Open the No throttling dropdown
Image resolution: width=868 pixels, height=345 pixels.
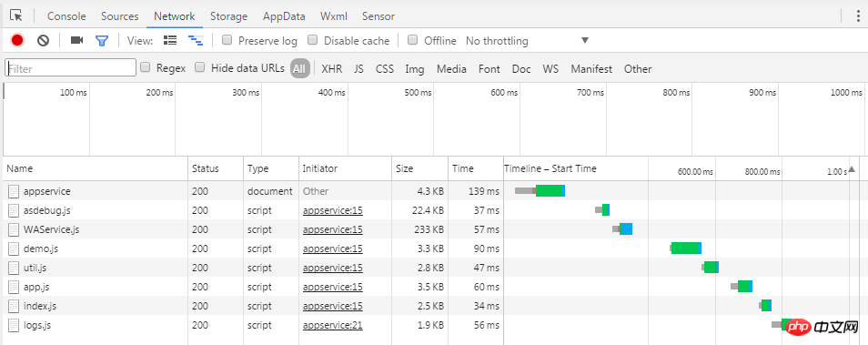527,40
